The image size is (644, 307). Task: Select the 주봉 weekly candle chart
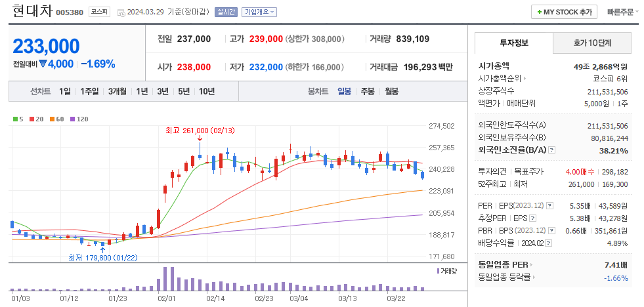368,92
